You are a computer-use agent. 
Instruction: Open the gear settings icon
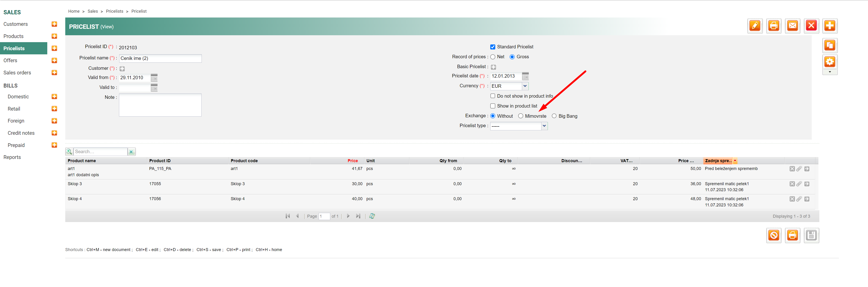[829, 61]
